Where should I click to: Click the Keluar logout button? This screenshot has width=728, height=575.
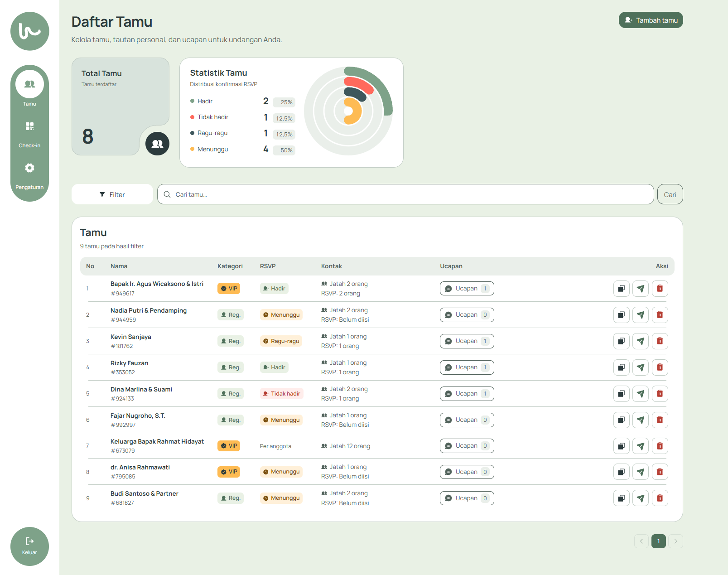[29, 546]
